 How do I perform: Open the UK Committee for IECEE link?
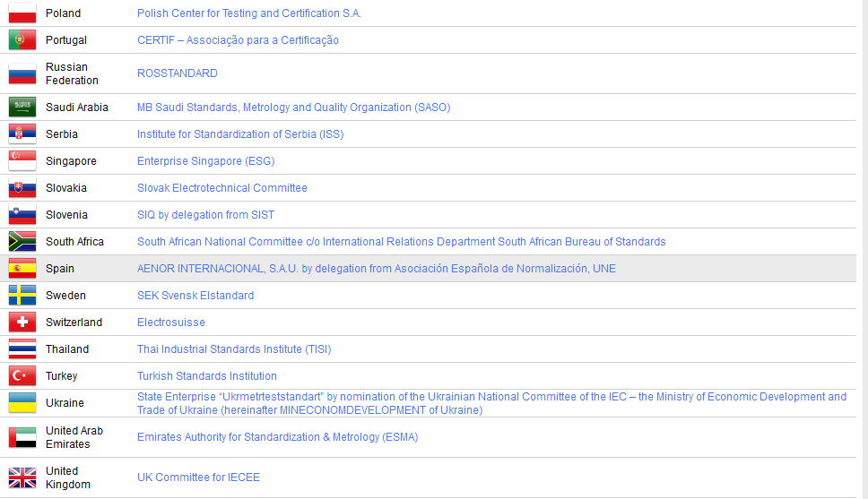[x=198, y=477]
